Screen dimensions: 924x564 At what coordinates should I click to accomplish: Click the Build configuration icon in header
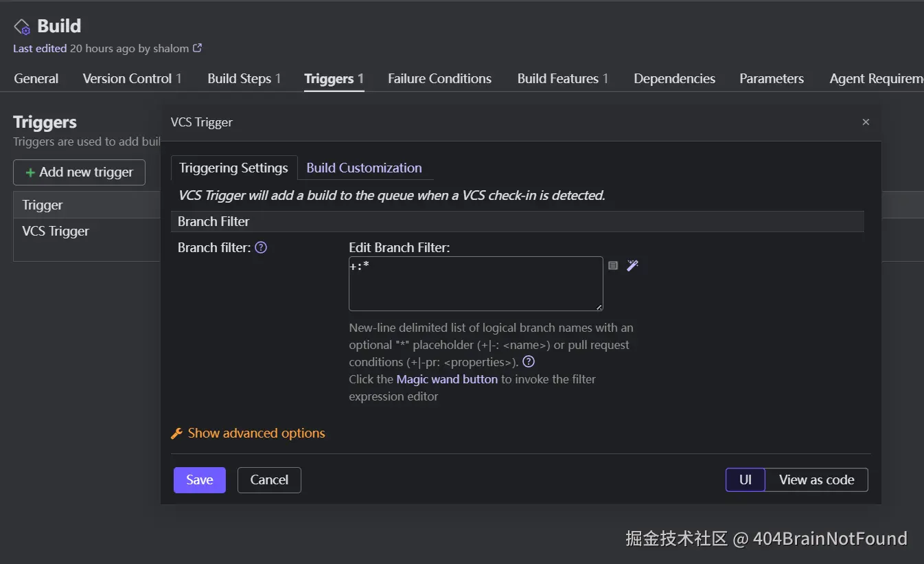[22, 27]
